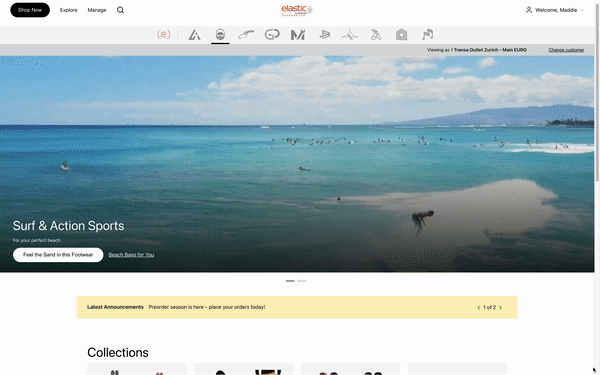
Task: Click Feel the Sand in this Footwear button
Action: pyautogui.click(x=58, y=255)
